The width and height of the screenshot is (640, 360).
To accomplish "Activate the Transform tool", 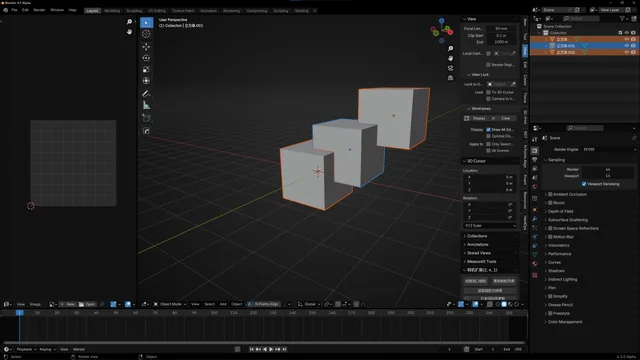I will click(146, 81).
